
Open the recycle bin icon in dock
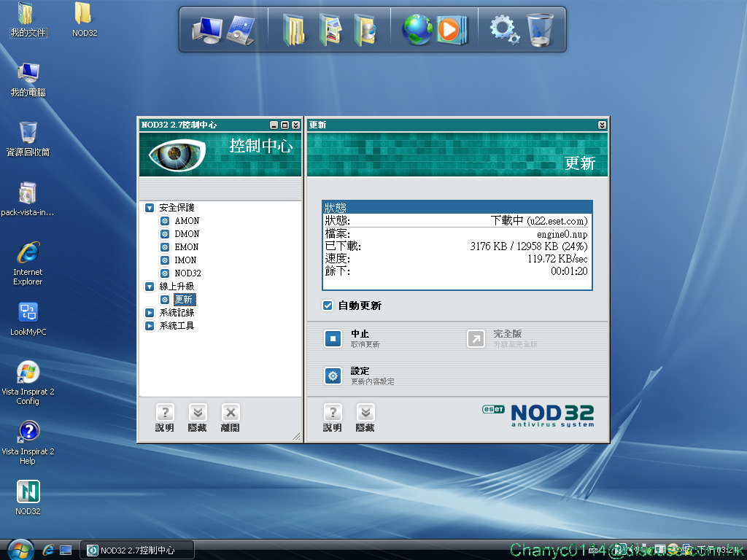[x=540, y=29]
